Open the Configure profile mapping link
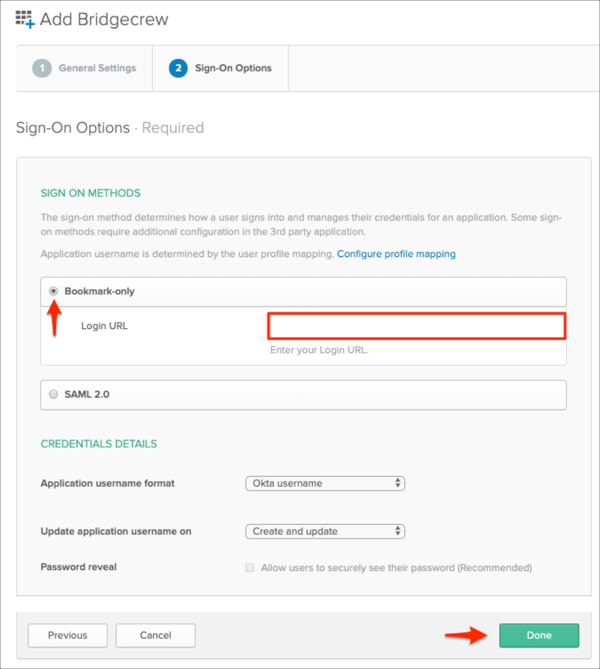Viewport: 600px width, 669px height. tap(396, 254)
